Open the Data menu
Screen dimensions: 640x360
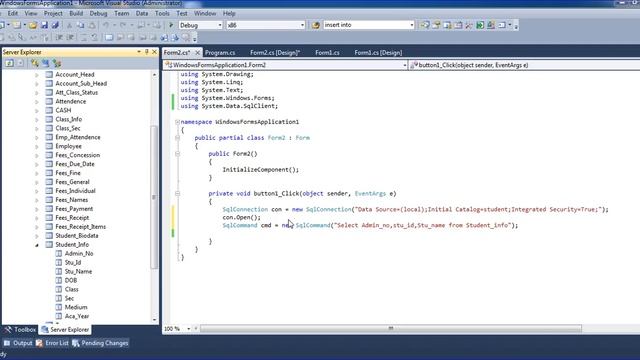click(x=142, y=13)
